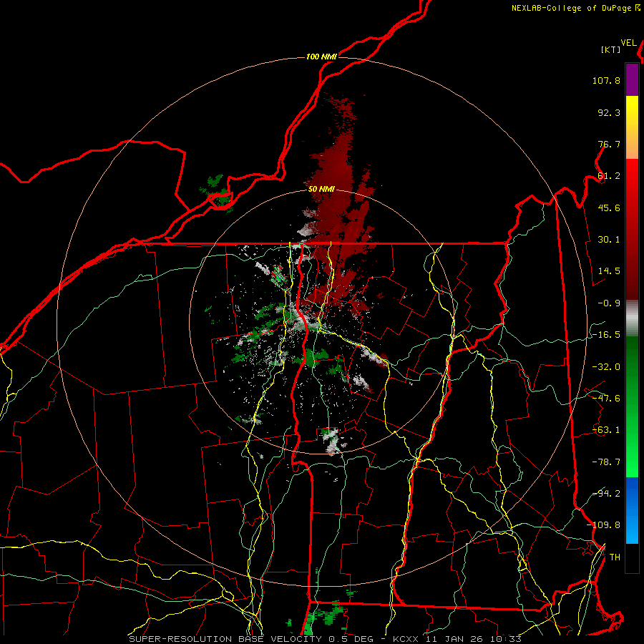This screenshot has width=644, height=644.
Task: Click the 50 NMI range ring label
Action: (x=321, y=190)
